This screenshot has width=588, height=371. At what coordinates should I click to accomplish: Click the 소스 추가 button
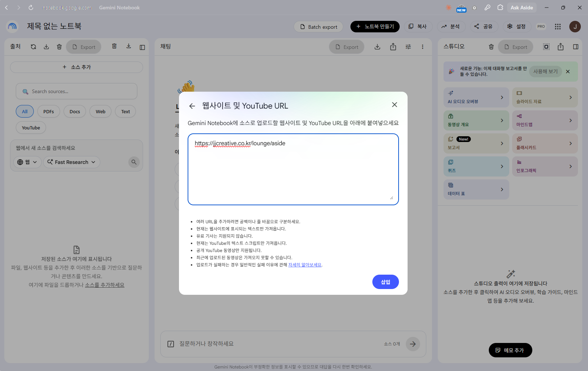[77, 67]
